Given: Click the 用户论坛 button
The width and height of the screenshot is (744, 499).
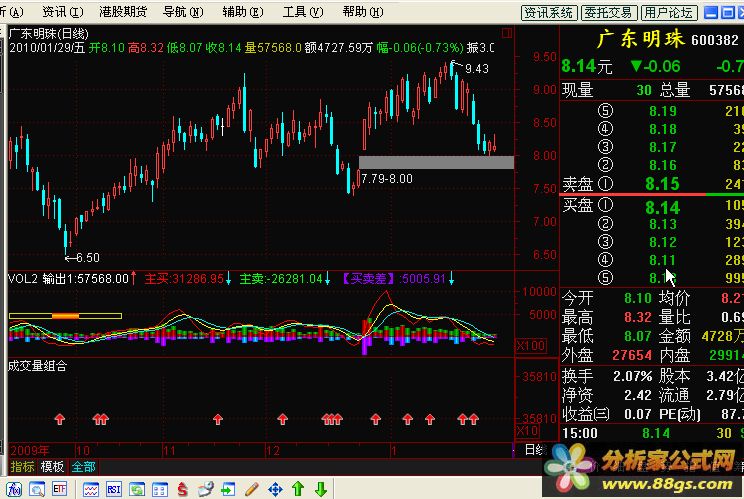Looking at the screenshot, I should coord(669,13).
